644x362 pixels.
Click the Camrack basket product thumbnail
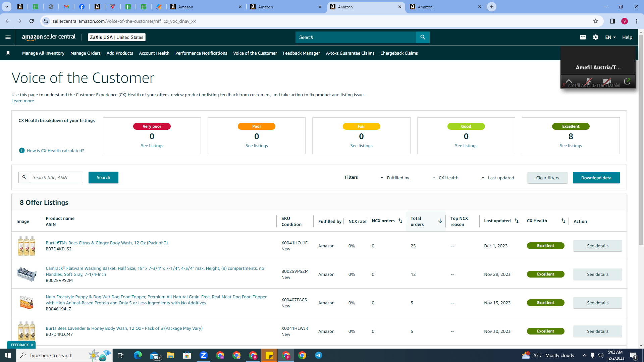coord(26,274)
